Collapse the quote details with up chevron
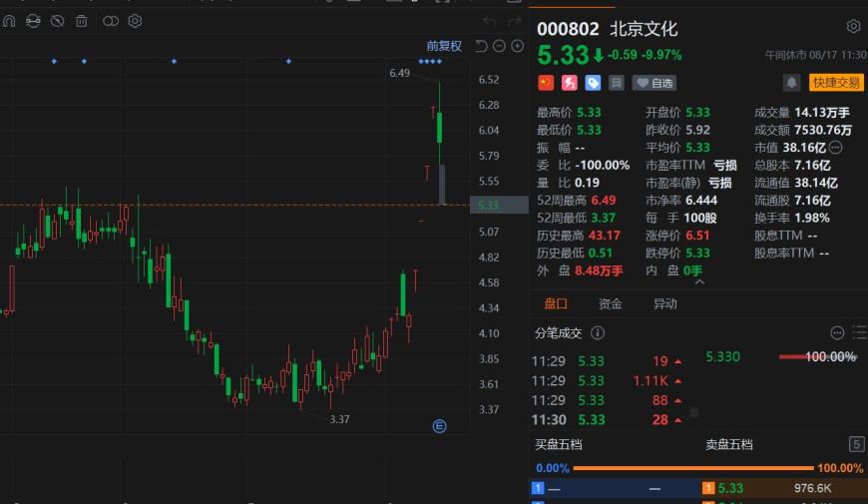Screen dimensions: 868x504 click(x=699, y=282)
